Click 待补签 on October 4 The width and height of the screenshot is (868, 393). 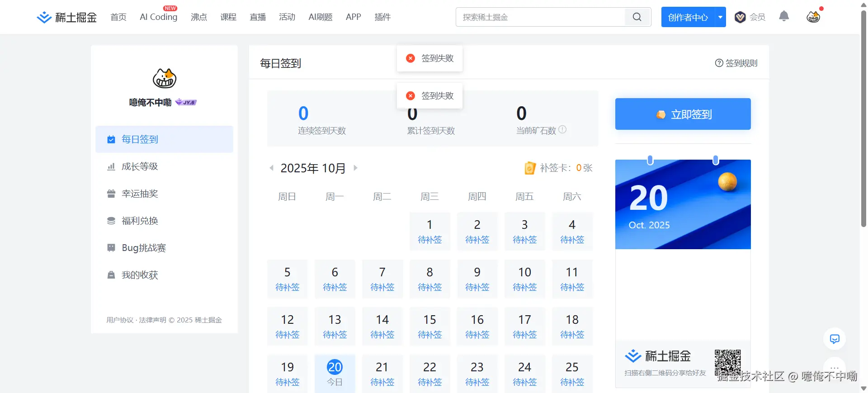point(572,240)
